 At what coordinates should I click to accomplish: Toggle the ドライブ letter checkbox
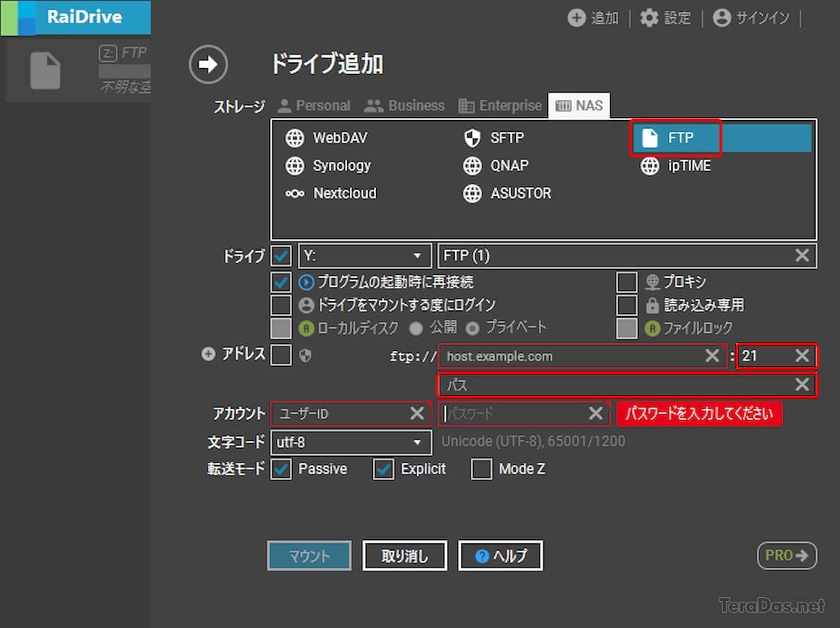click(x=281, y=255)
